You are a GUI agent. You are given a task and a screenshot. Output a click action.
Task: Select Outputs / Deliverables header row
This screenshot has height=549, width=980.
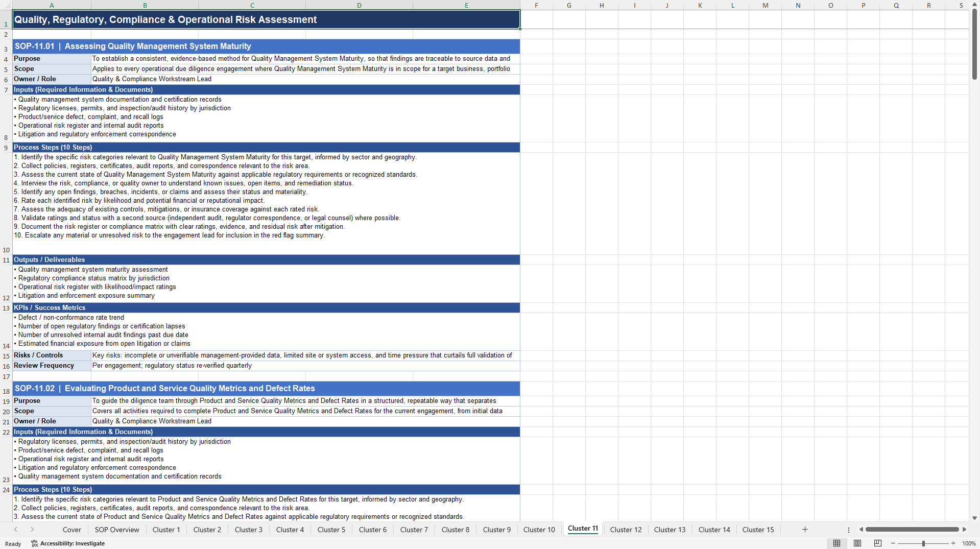click(x=266, y=260)
